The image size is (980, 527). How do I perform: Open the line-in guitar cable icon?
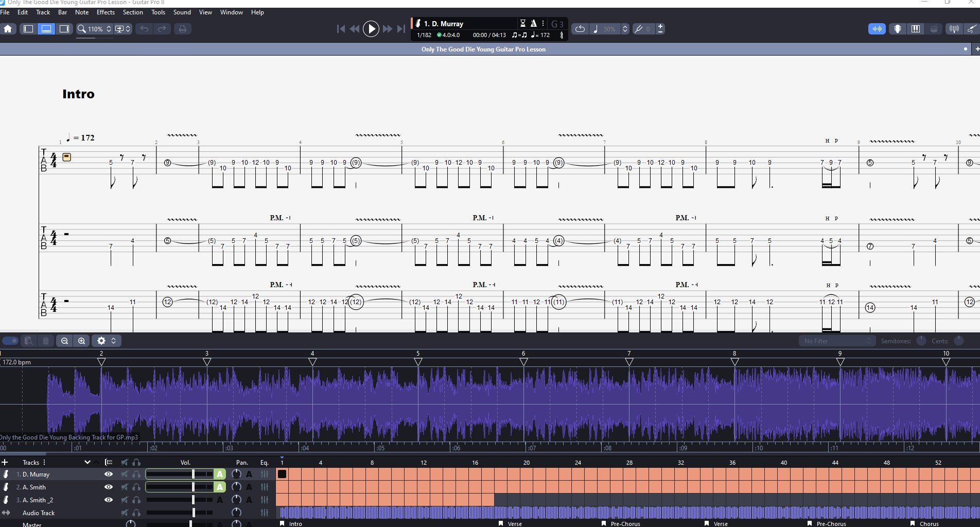tap(972, 29)
